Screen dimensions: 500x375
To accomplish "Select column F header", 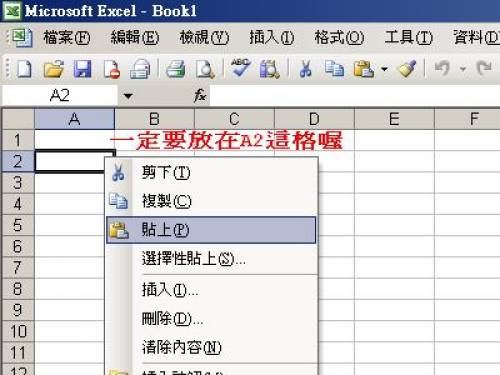I will click(x=467, y=119).
